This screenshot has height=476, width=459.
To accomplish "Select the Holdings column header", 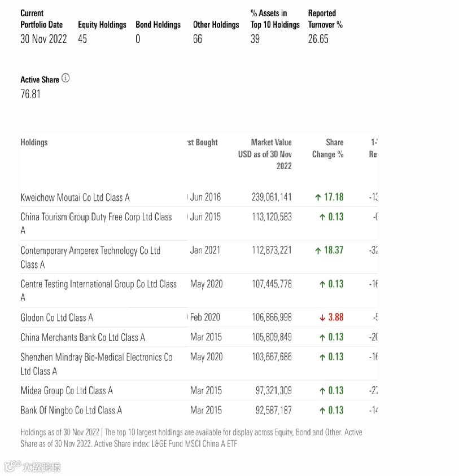I will tap(34, 142).
